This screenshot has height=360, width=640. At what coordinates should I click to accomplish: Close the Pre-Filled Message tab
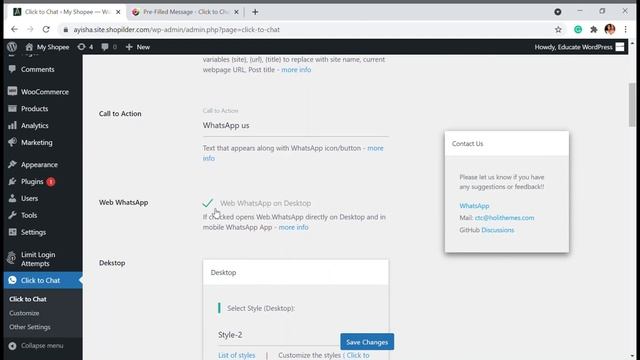(x=236, y=12)
